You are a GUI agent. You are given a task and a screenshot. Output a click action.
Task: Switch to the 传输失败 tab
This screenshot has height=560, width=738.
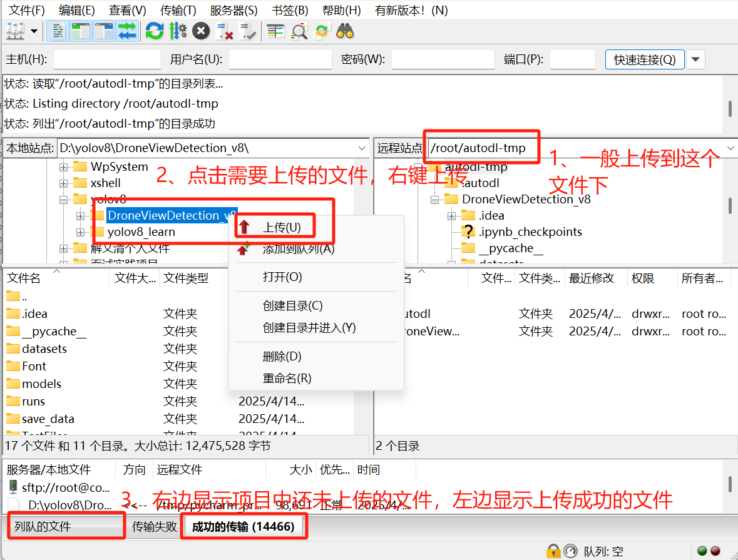[x=155, y=527]
